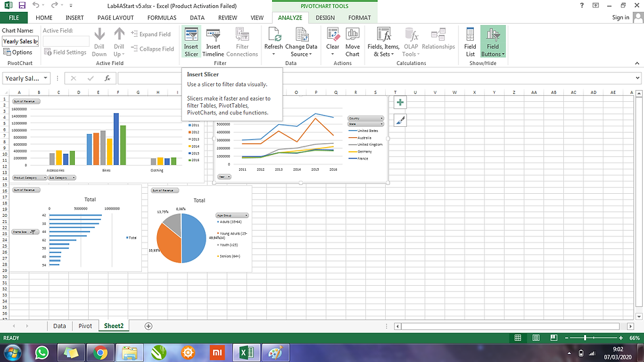This screenshot has width=644, height=362.
Task: Click the zoom slider handle
Action: point(585,338)
